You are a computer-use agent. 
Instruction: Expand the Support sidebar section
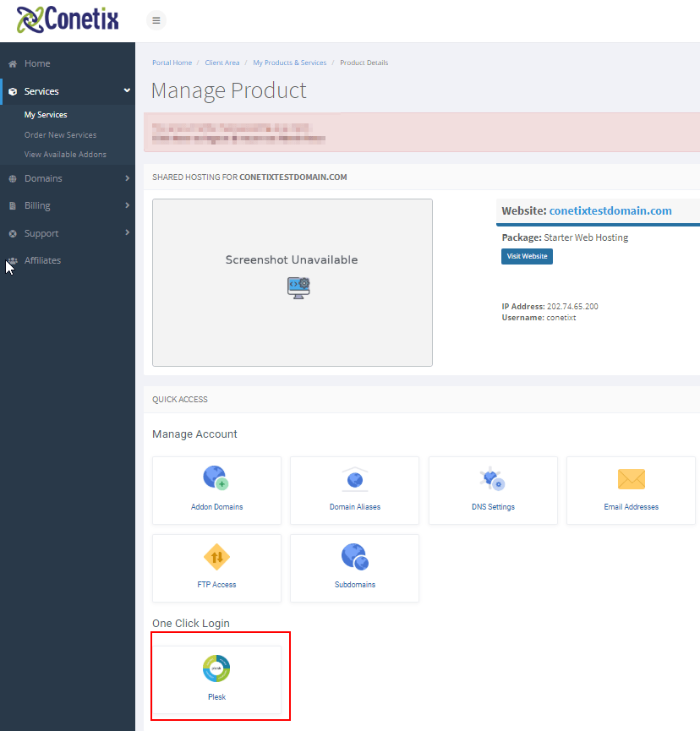click(x=67, y=232)
